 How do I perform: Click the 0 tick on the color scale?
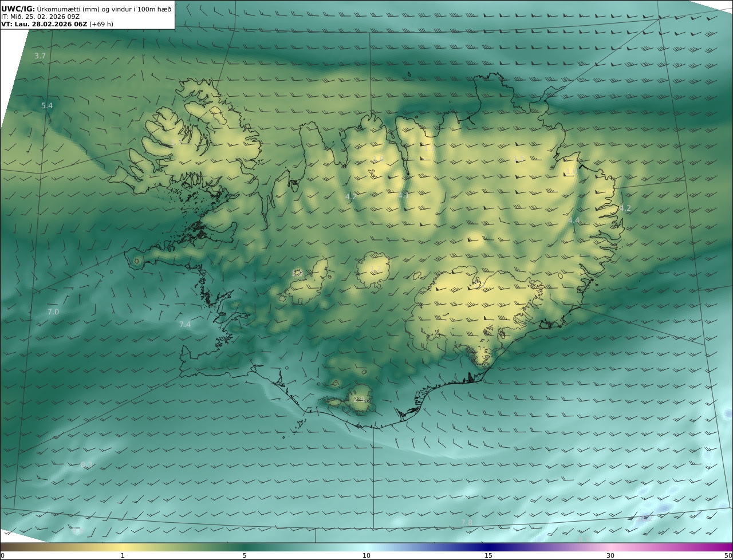point(2,555)
